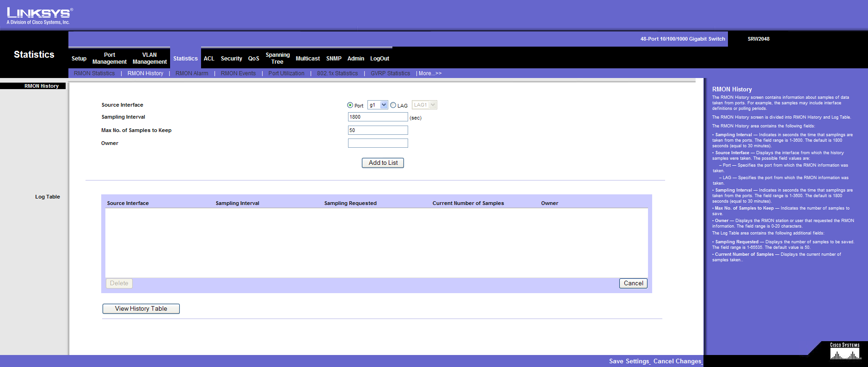Expand the More...>> submenu link
The width and height of the screenshot is (868, 367).
coord(430,73)
